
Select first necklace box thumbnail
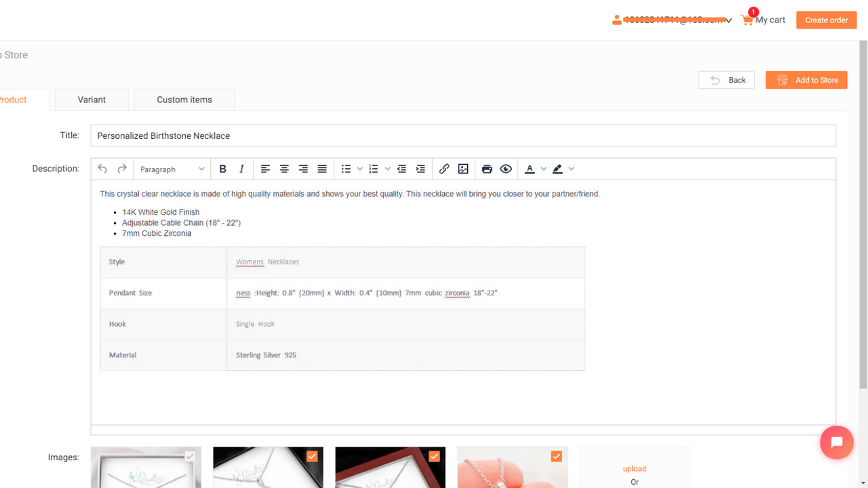click(x=146, y=468)
